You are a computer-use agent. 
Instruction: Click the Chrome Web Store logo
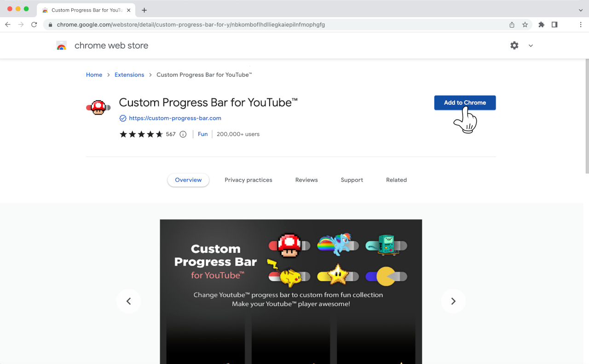coord(62,45)
